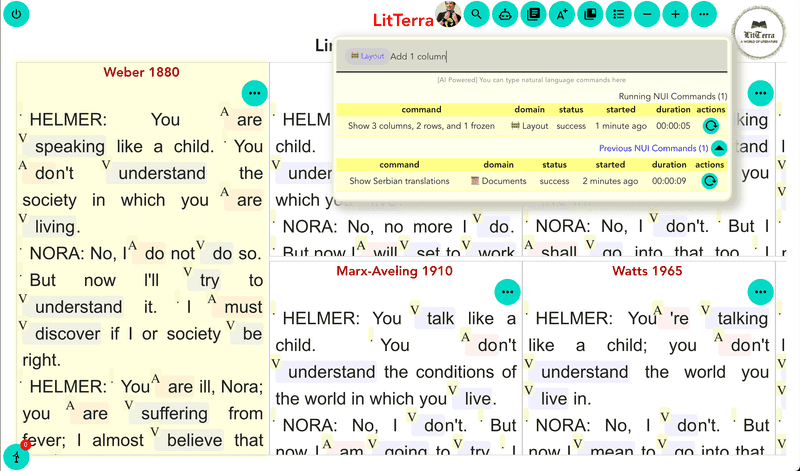Open the bulleted list icon
The height and width of the screenshot is (471, 800).
618,14
